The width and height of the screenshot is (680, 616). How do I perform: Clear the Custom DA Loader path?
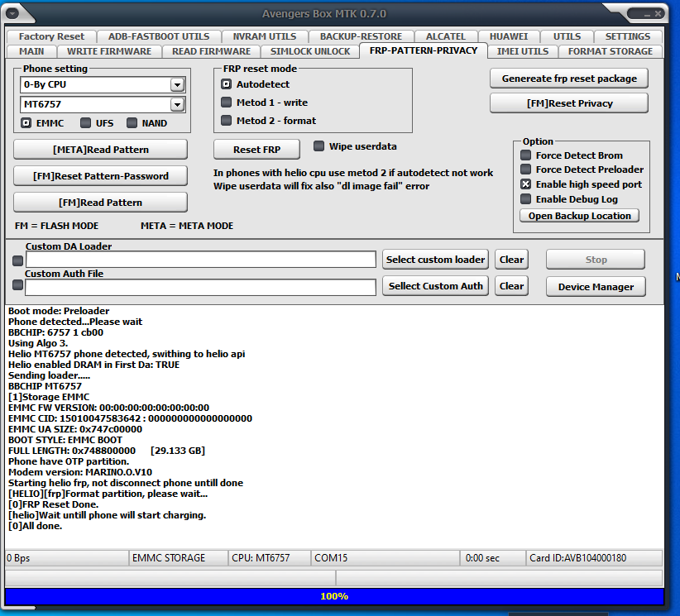[512, 260]
